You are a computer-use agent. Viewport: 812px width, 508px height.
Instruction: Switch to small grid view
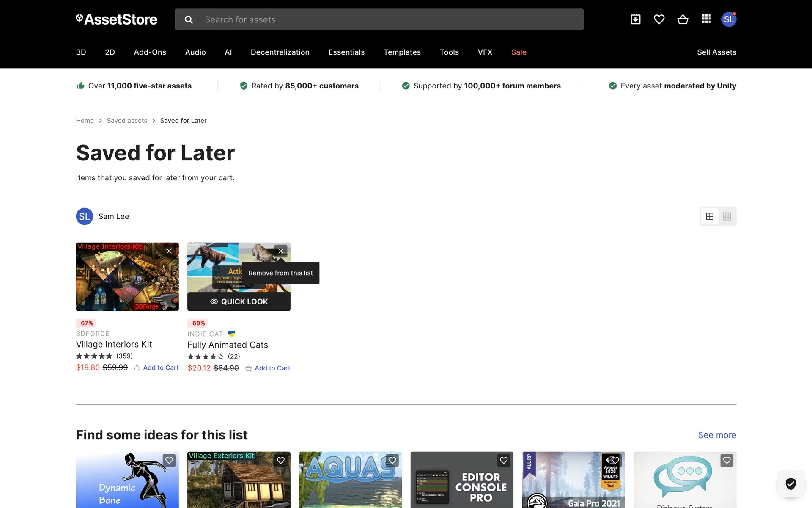[x=727, y=216]
